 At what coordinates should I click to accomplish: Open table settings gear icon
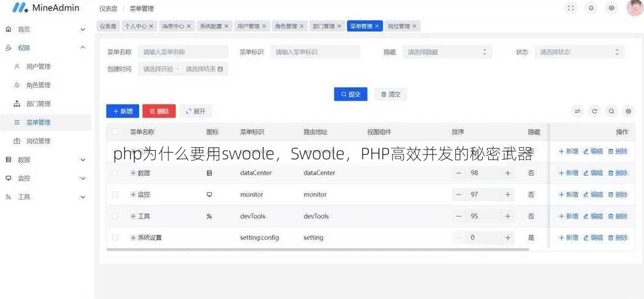coord(628,111)
